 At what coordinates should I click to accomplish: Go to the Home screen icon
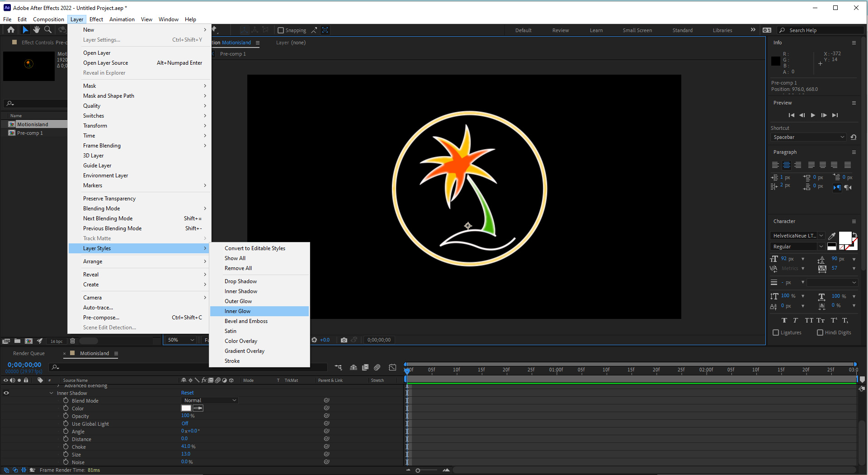click(x=11, y=30)
